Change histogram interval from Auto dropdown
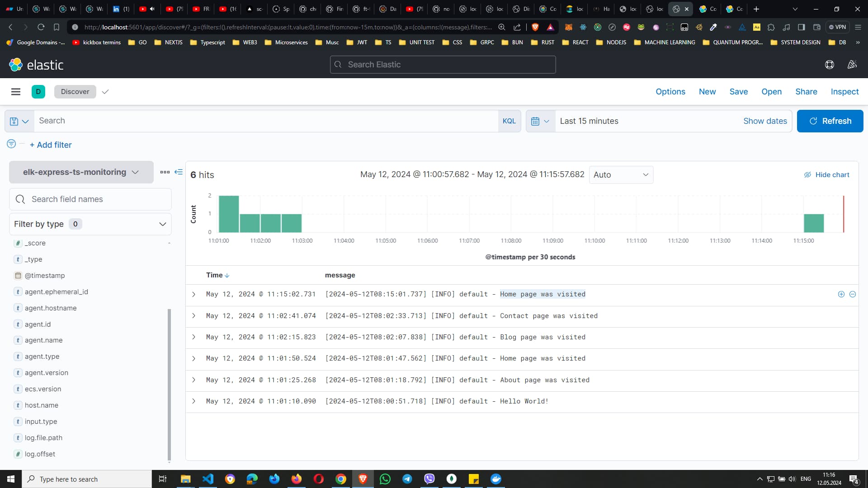The height and width of the screenshot is (488, 868). [x=621, y=174]
